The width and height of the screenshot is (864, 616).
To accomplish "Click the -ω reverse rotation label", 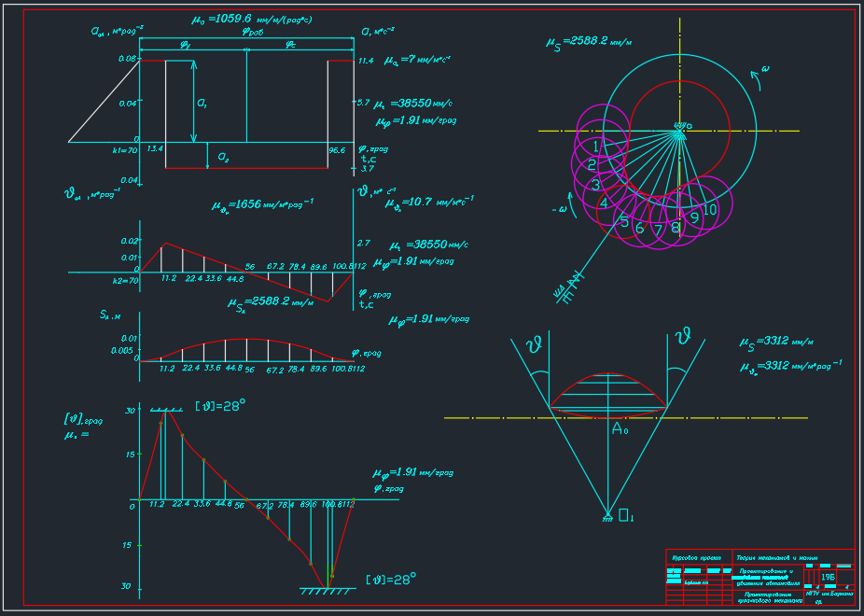I will coord(559,209).
